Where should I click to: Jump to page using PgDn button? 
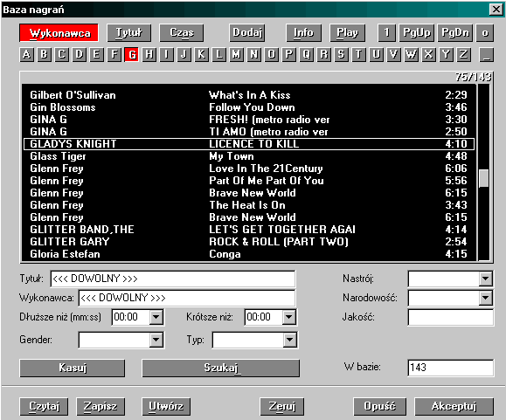(455, 33)
